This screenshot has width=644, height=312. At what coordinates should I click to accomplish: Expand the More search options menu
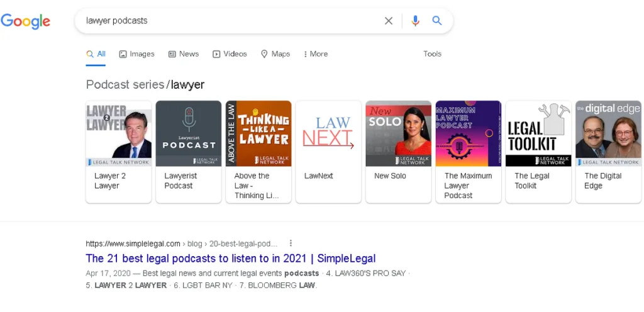tap(315, 54)
